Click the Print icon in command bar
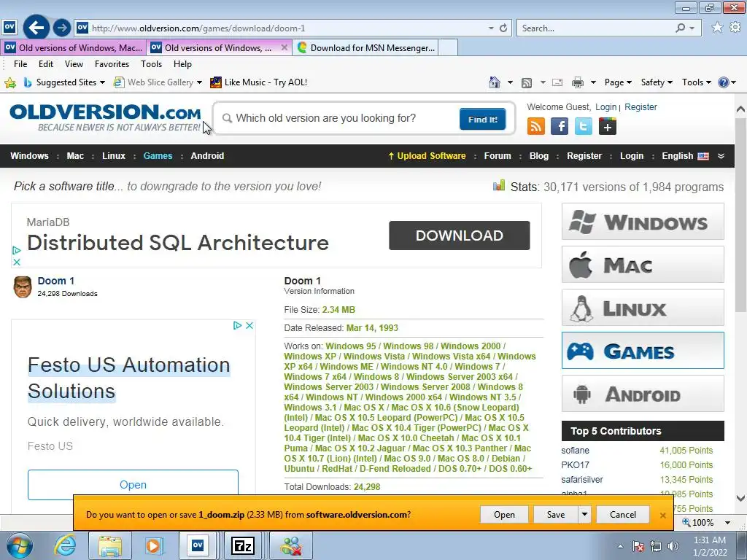 pos(578,83)
